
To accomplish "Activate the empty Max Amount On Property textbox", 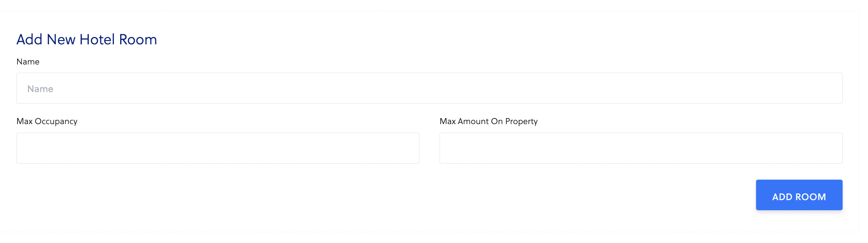I will coord(641,148).
